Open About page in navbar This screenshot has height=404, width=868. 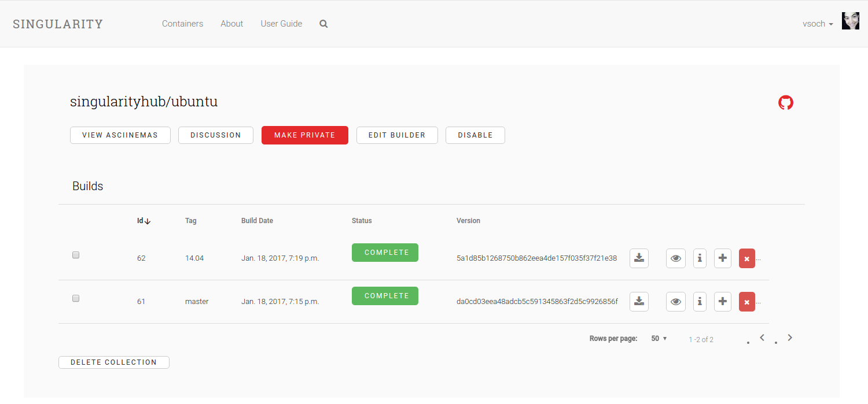pos(231,24)
